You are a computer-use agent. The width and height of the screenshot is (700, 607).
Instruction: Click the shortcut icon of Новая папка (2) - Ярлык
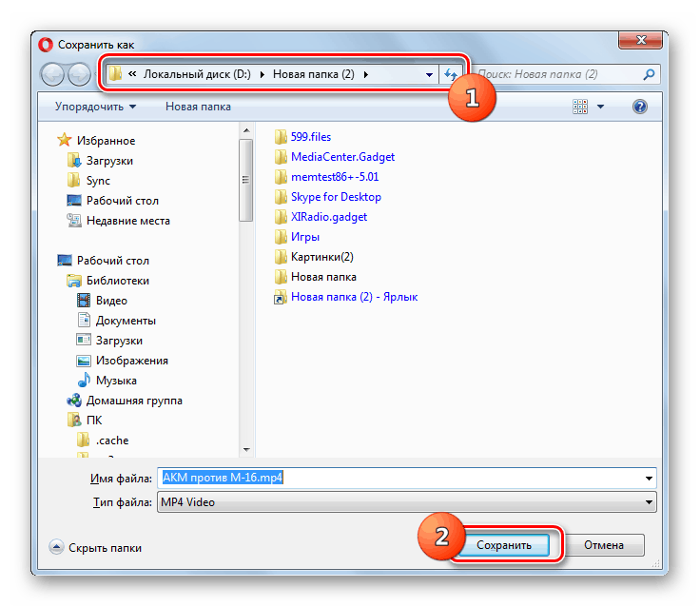(281, 297)
